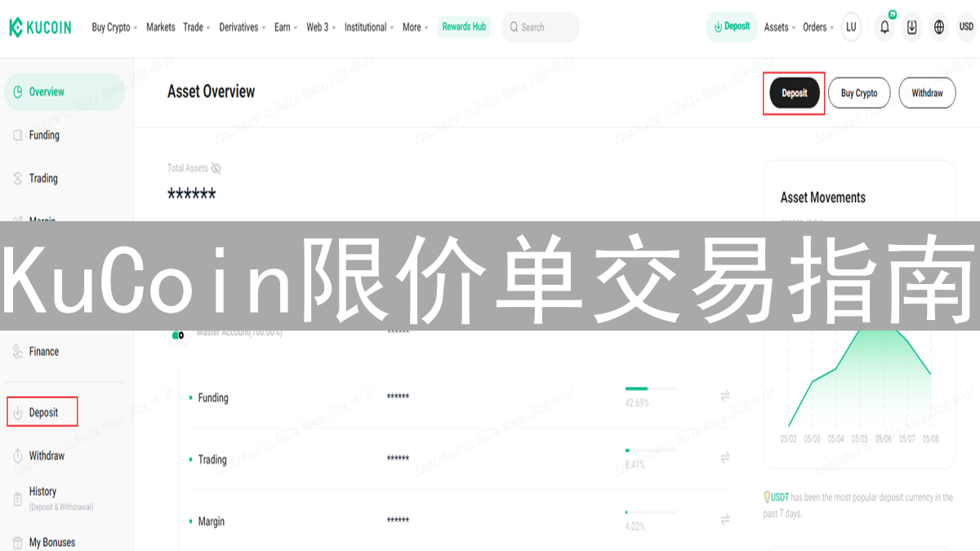Expand the Derivatives dropdown menu
The width and height of the screenshot is (980, 551).
click(x=243, y=27)
